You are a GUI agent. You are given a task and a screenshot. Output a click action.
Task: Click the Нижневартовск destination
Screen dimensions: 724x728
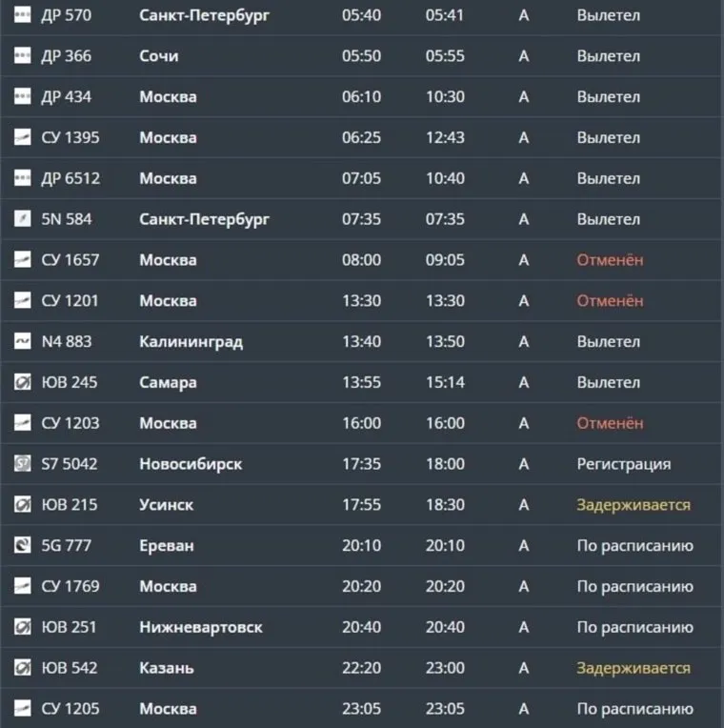tap(200, 627)
